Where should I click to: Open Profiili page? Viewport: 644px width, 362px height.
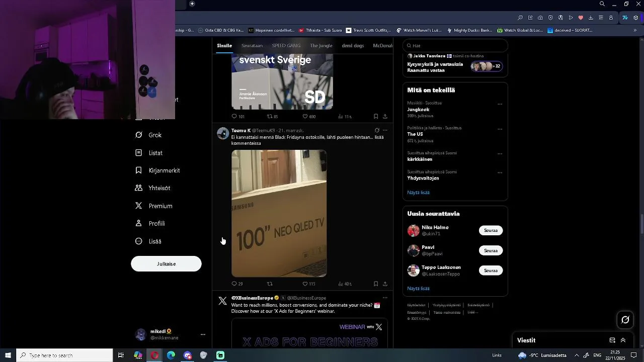(x=150, y=223)
